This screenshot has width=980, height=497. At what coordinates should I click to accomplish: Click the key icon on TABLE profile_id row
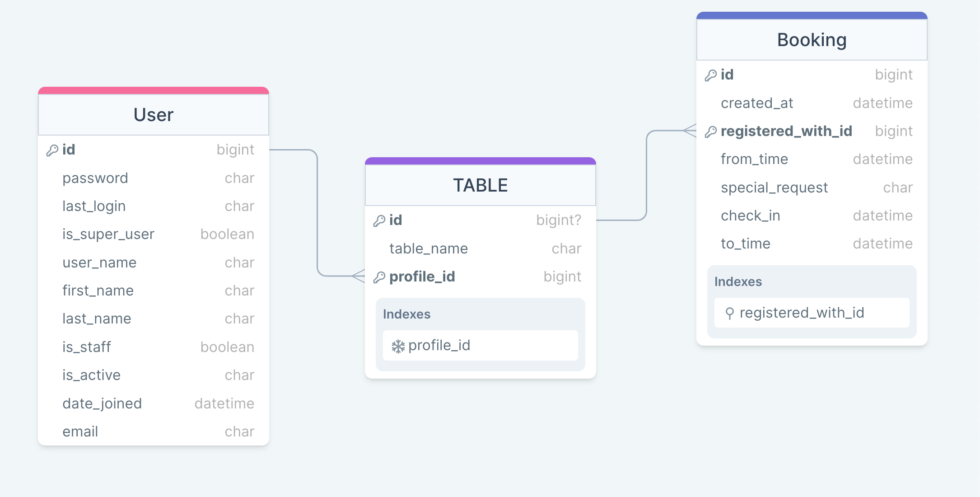[378, 277]
